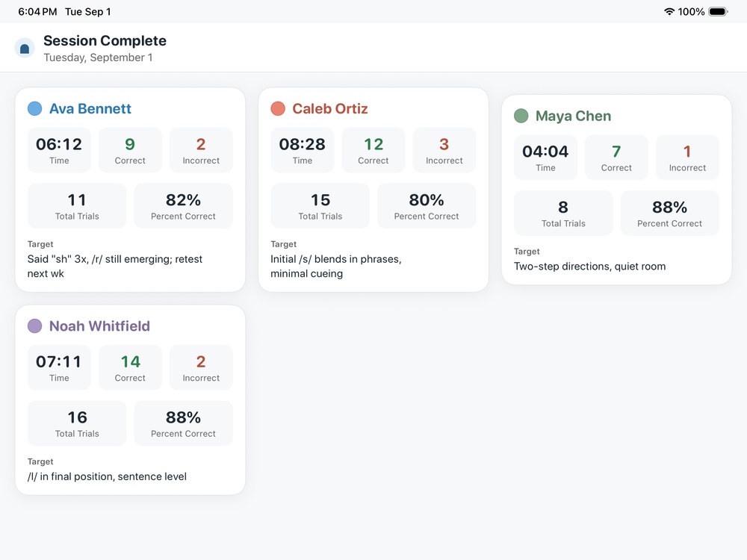Select Maya Chen's 7 Correct tile
This screenshot has width=747, height=560.
(616, 157)
